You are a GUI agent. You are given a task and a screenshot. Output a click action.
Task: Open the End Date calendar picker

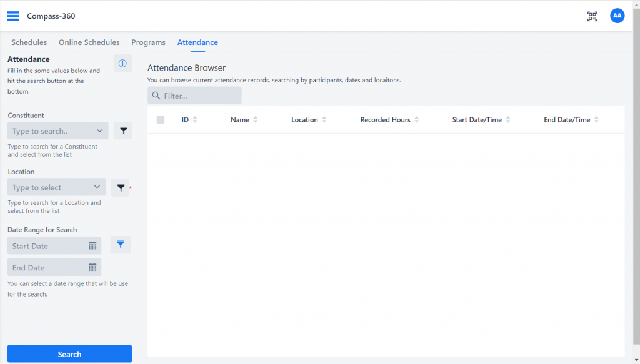pyautogui.click(x=92, y=267)
